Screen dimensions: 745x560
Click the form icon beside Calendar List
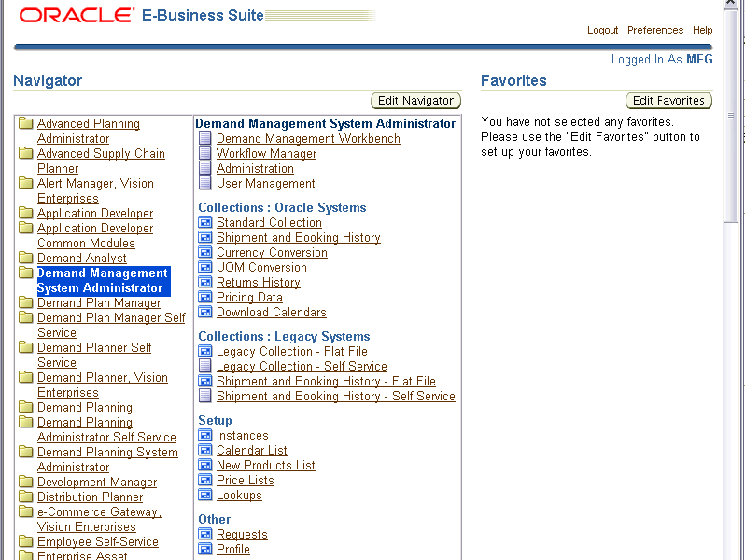tap(204, 450)
